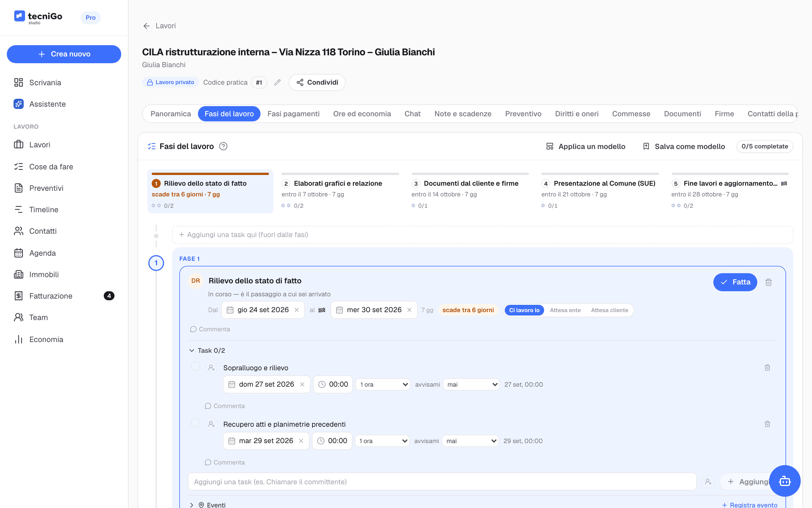The width and height of the screenshot is (812, 508).
Task: Open Assistente from the sidebar
Action: click(64, 104)
